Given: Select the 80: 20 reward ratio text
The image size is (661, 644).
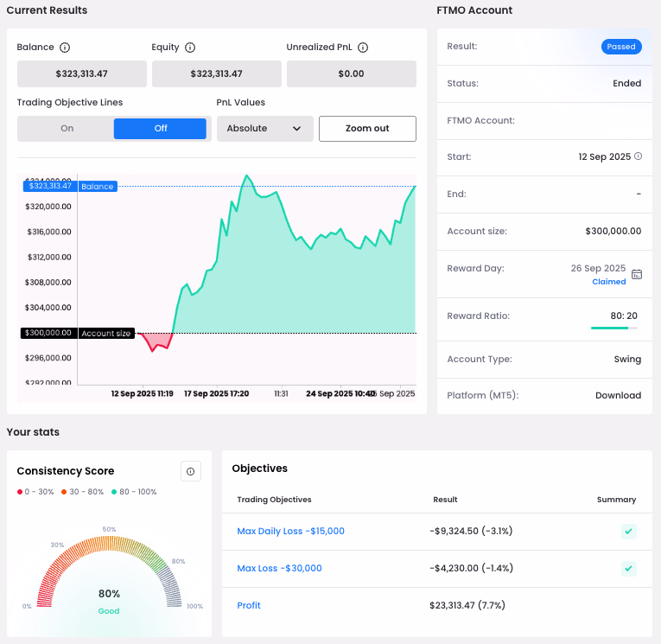Looking at the screenshot, I should click(624, 316).
